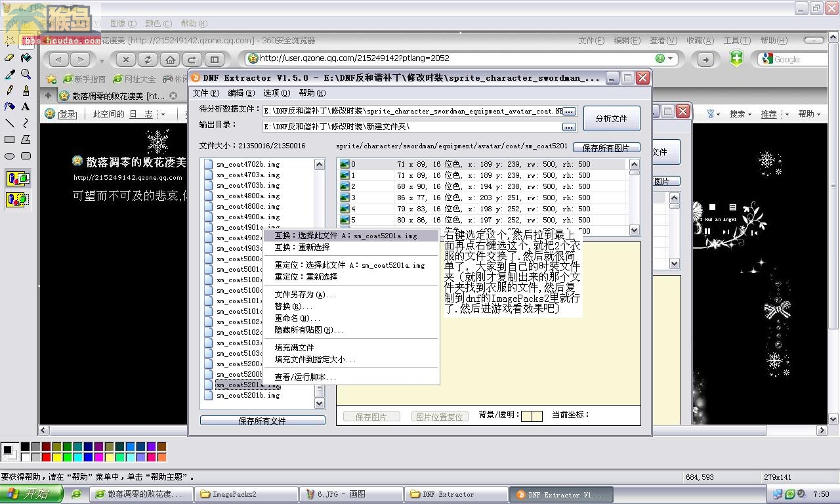Open a new browser tab with plus
This screenshot has width=840, height=504.
coord(48,96)
